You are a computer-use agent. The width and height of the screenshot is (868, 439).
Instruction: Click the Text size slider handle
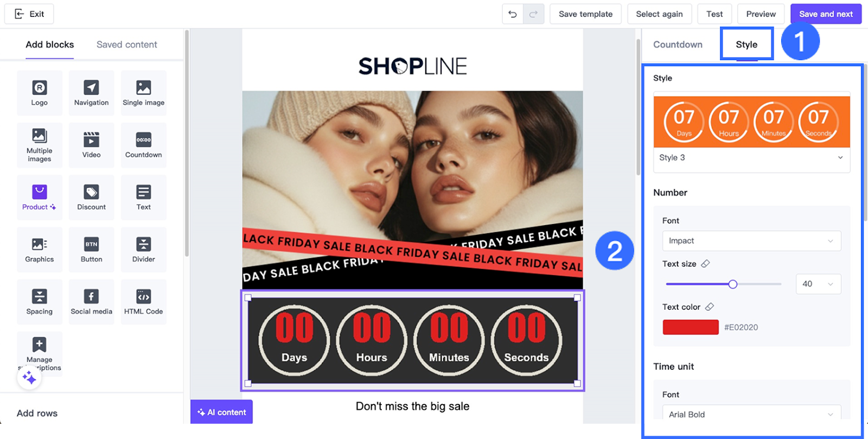pos(733,284)
